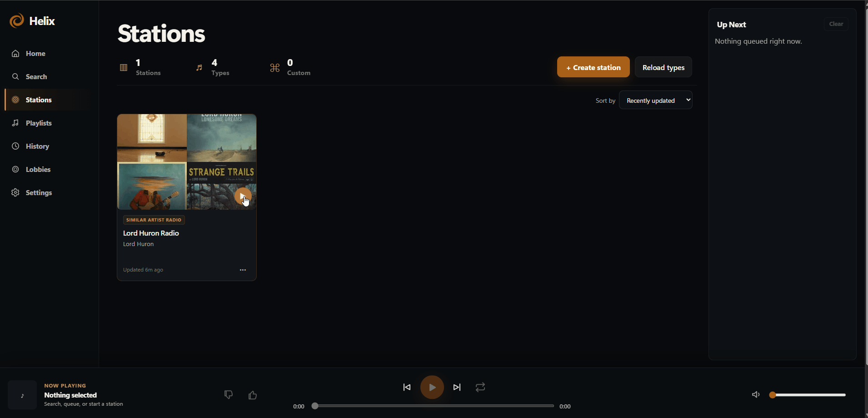Click the Strange Trails album cover

[x=221, y=186]
